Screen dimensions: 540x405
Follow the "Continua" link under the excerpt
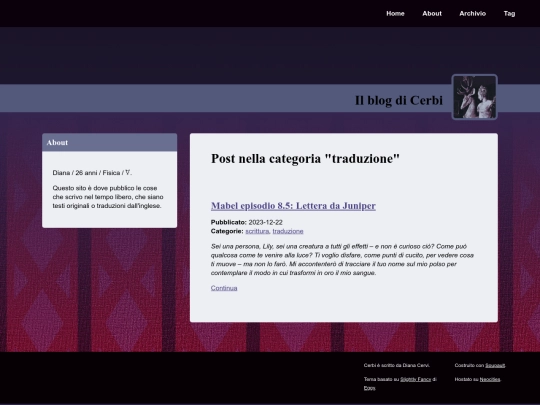[224, 288]
